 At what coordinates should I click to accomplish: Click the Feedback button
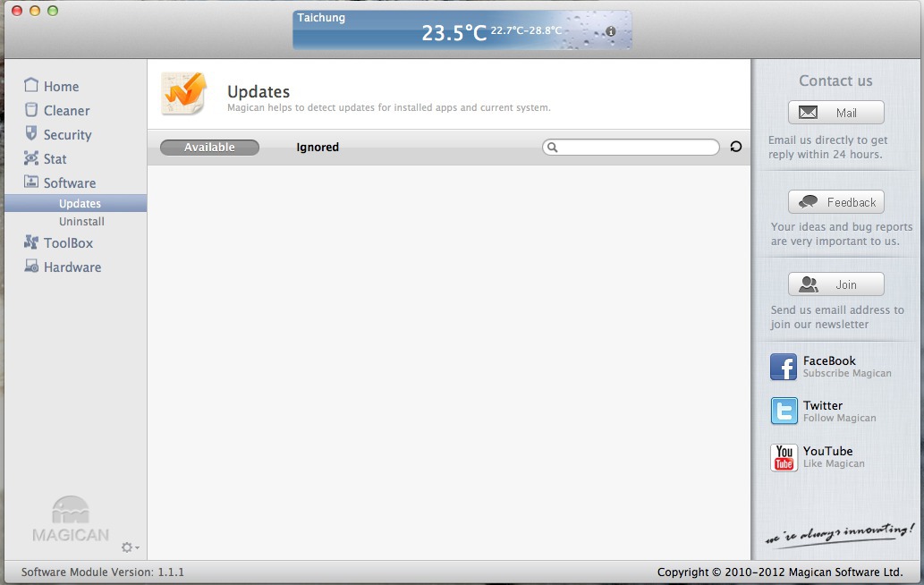835,202
